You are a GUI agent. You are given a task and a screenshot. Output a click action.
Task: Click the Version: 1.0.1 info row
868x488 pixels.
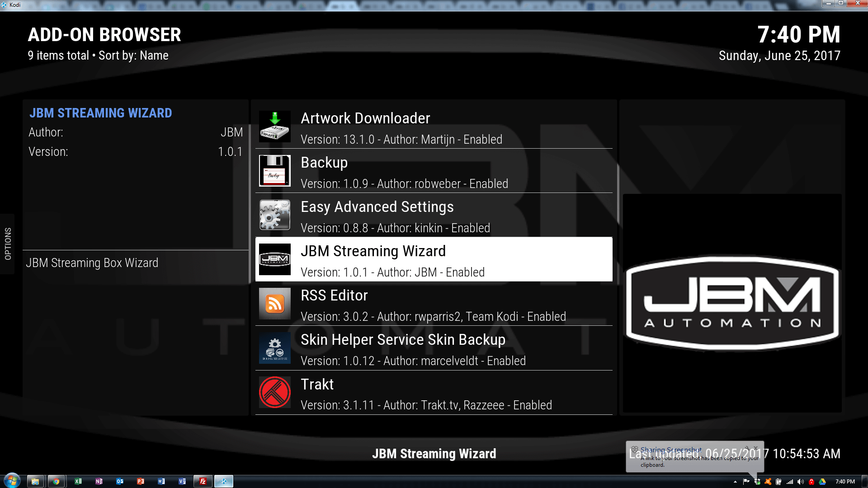coord(136,152)
